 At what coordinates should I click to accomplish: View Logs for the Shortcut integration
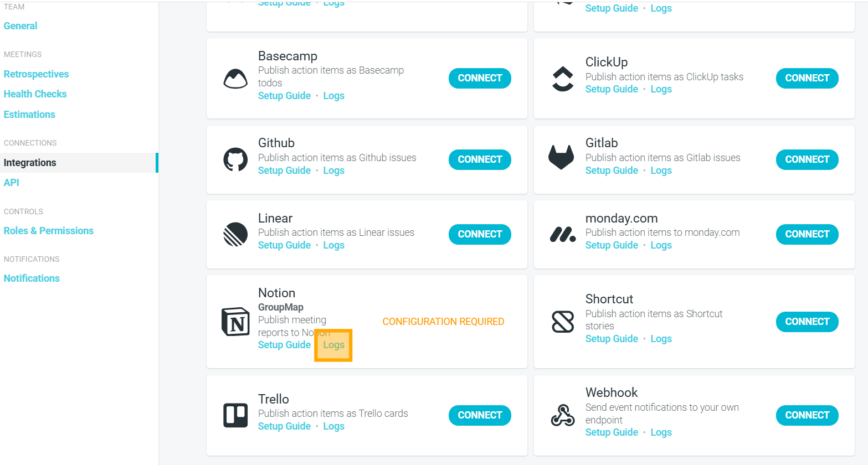coord(661,339)
